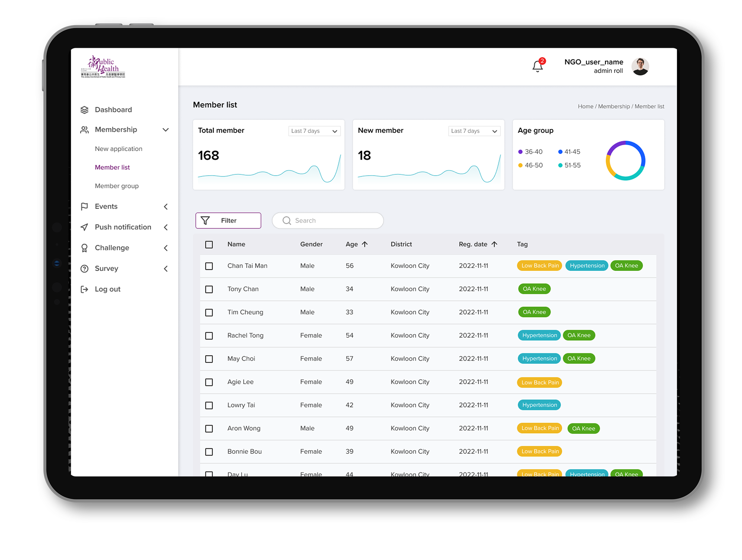Image resolution: width=742 pixels, height=560 pixels.
Task: Click the Search input field
Action: tap(328, 220)
